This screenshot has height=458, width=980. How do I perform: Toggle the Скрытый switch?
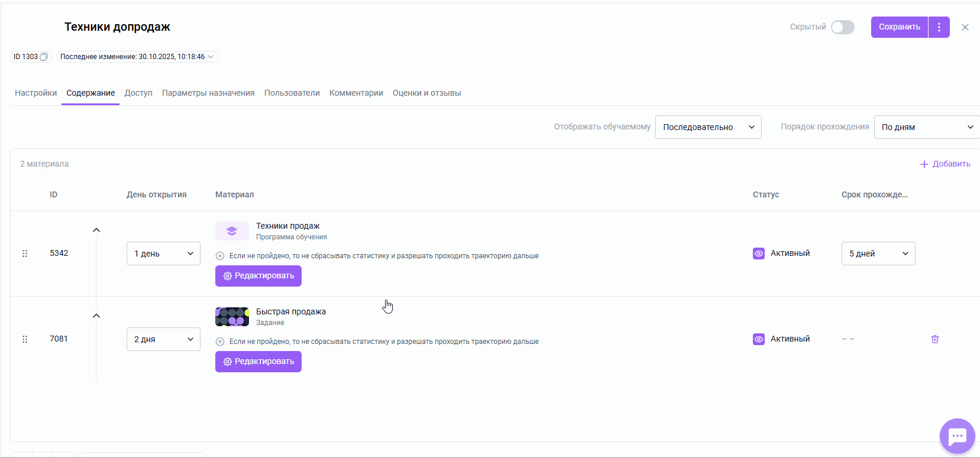843,27
